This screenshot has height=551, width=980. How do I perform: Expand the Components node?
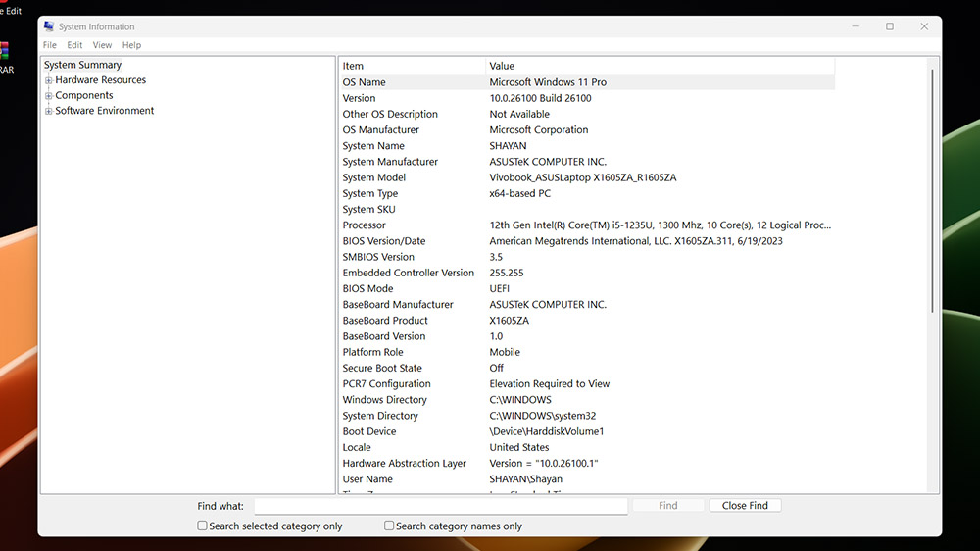click(x=48, y=96)
